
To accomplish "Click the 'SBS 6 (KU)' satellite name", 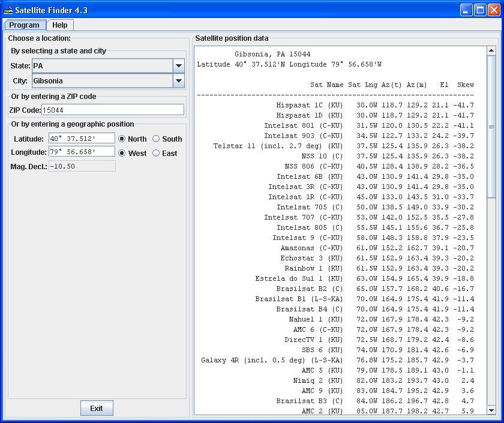I will [322, 350].
